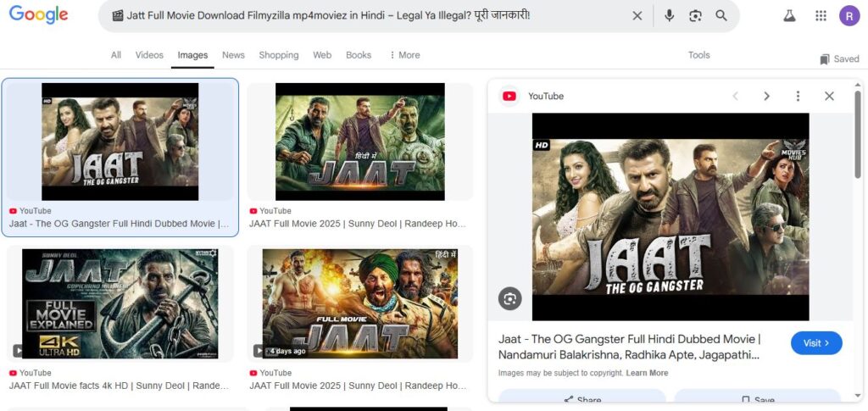Switch to the Videos tab

coord(149,55)
